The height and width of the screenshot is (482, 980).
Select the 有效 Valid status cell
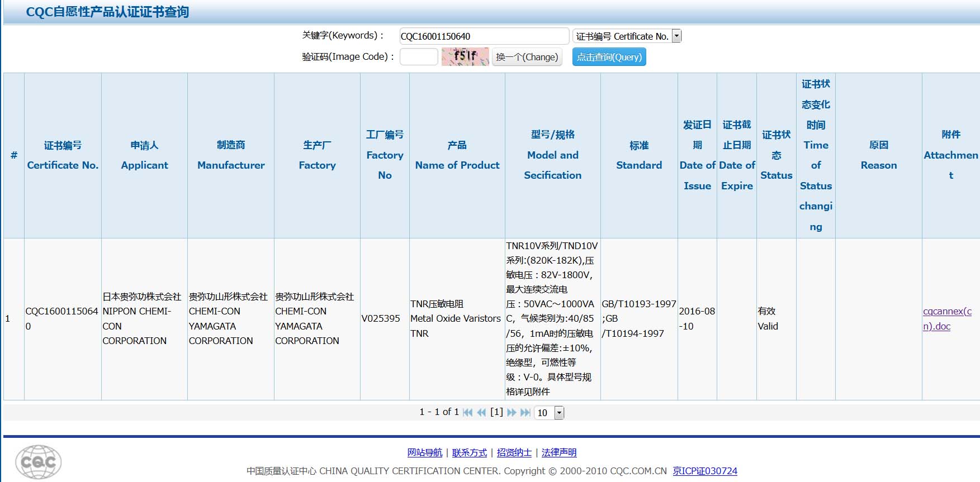(x=777, y=319)
